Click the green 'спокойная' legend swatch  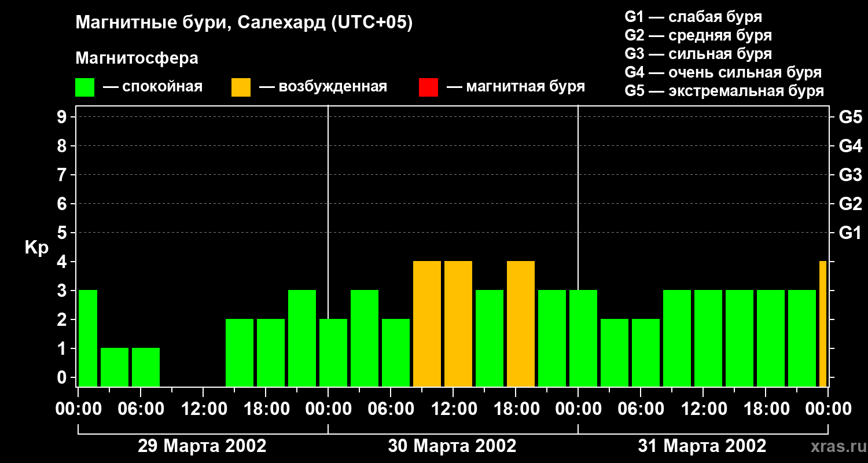[84, 87]
